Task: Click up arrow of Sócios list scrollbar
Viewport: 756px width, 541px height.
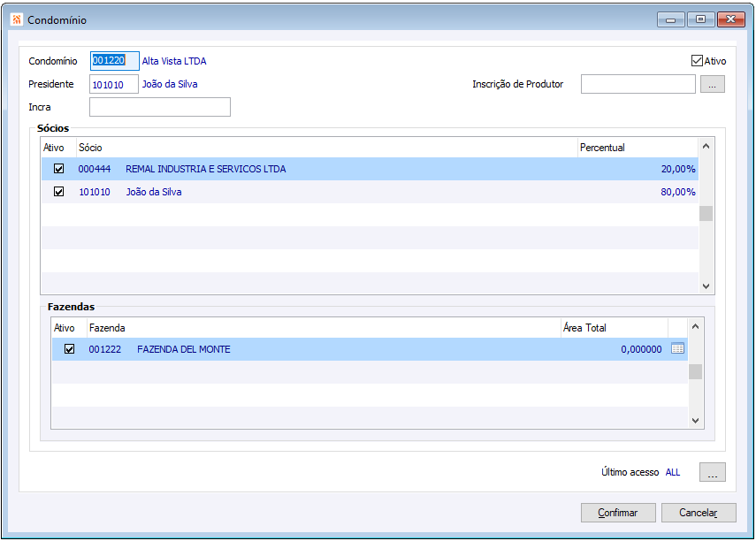Action: (x=706, y=146)
